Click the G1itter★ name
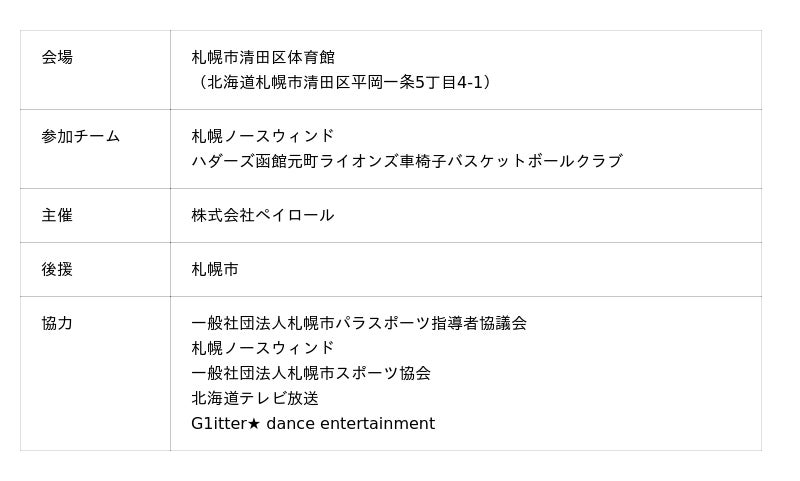The image size is (800, 481). (x=219, y=424)
